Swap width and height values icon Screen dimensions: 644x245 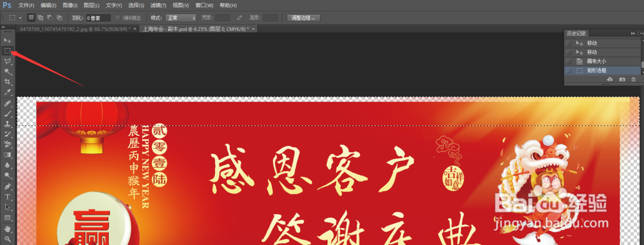pos(240,17)
